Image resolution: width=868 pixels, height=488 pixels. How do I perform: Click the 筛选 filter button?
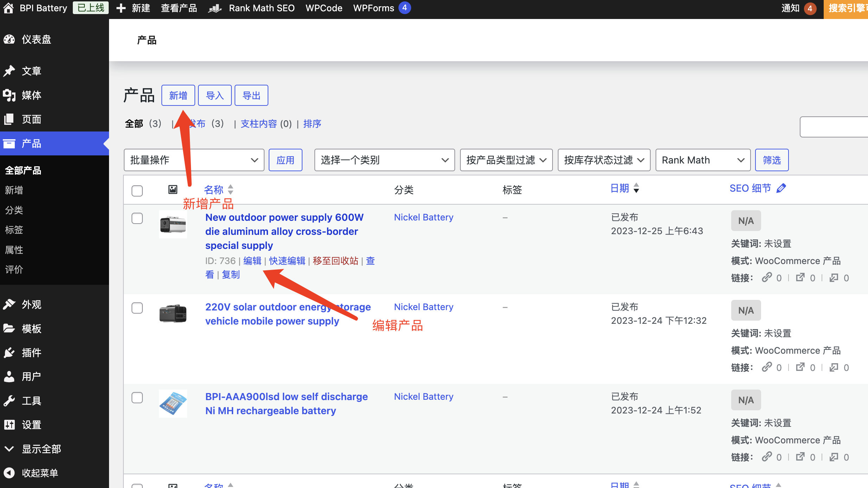[x=772, y=160]
